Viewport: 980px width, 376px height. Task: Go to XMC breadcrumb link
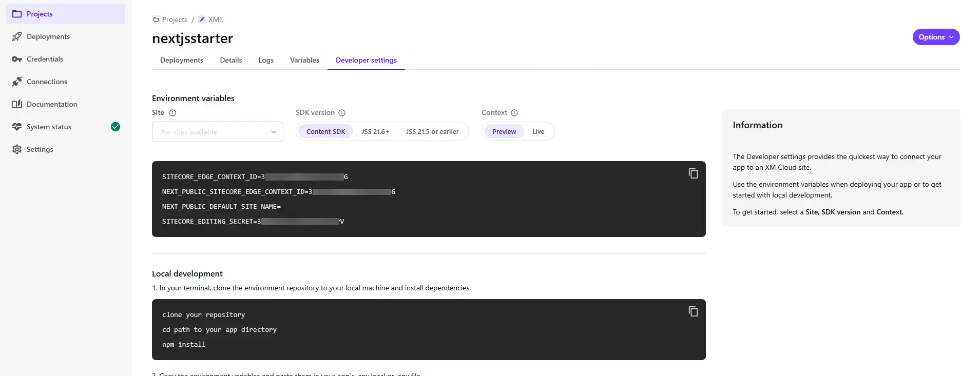[x=216, y=19]
